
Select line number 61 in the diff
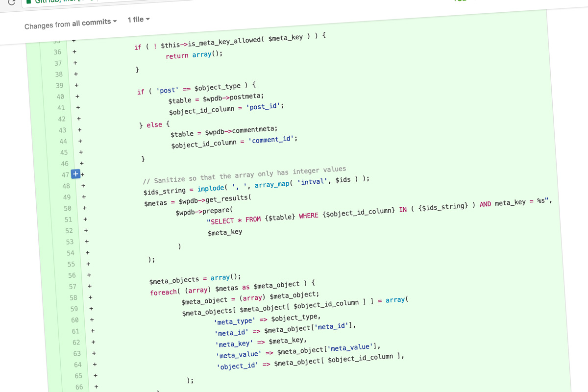pyautogui.click(x=75, y=331)
